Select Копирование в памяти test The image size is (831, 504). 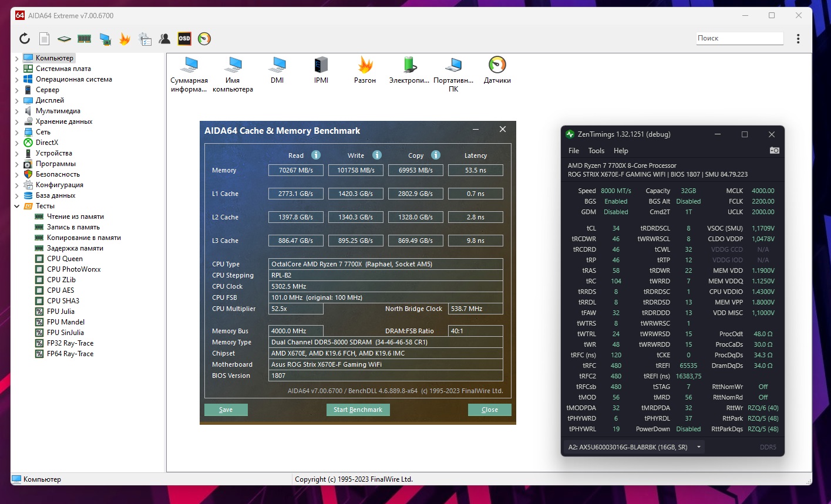tap(84, 238)
